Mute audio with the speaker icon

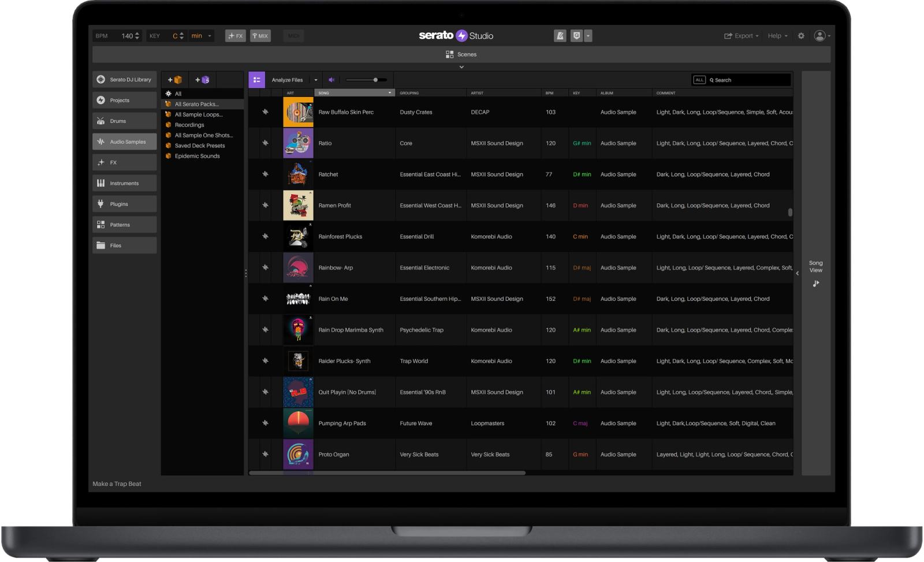point(331,79)
